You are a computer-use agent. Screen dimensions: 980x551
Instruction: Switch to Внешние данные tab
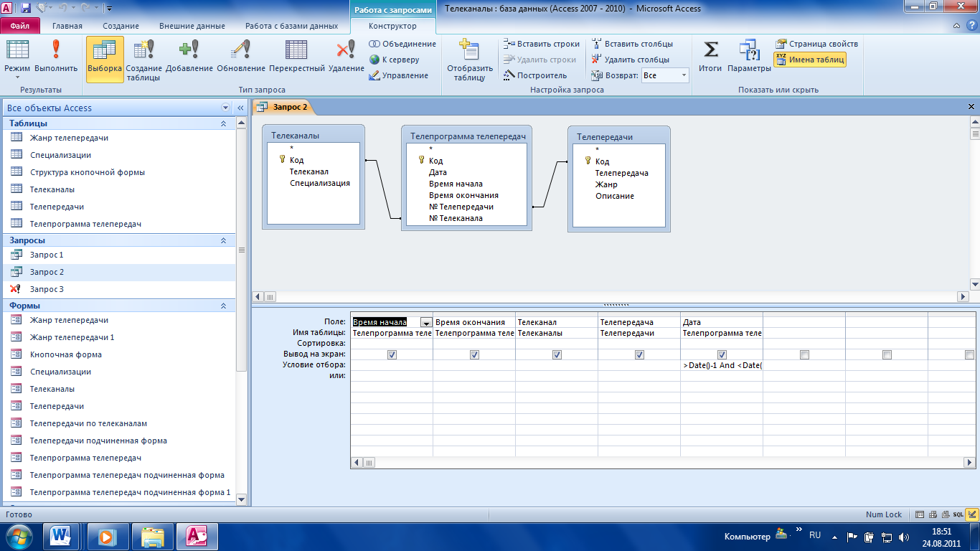192,26
